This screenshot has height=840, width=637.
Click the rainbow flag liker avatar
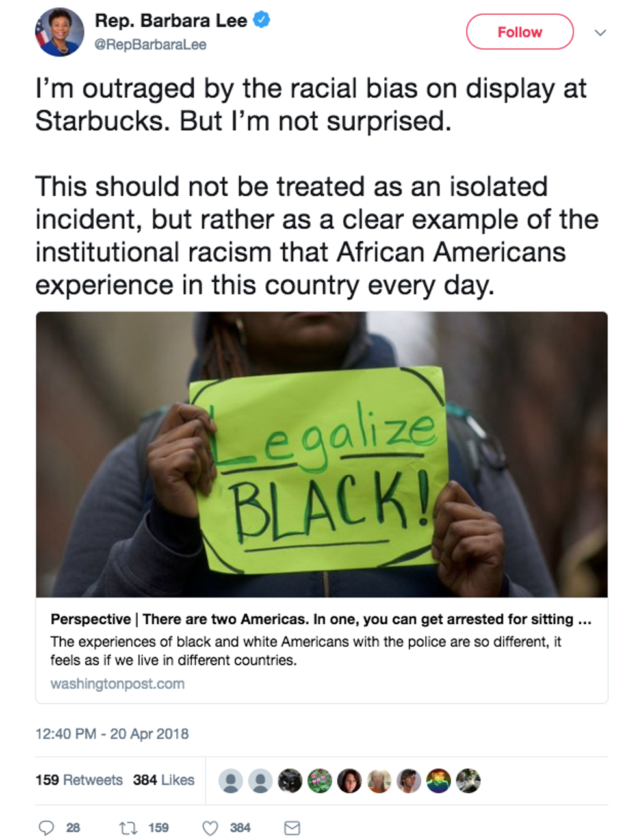point(438,780)
